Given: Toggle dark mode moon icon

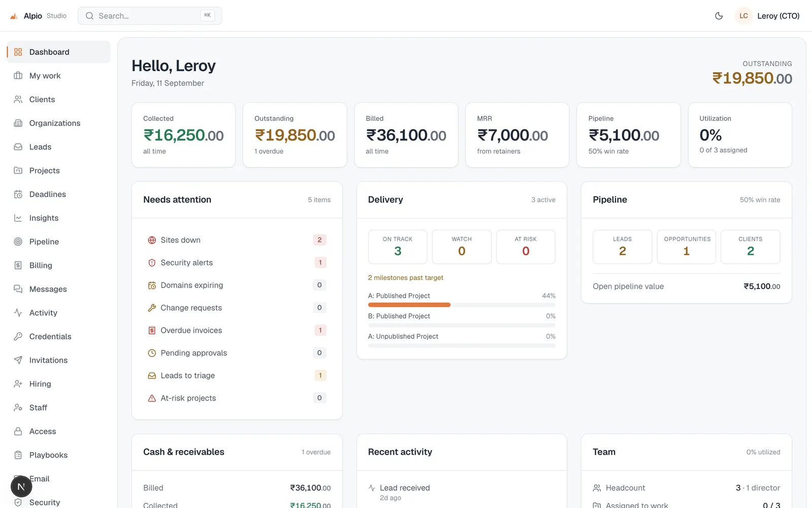Looking at the screenshot, I should pos(719,16).
